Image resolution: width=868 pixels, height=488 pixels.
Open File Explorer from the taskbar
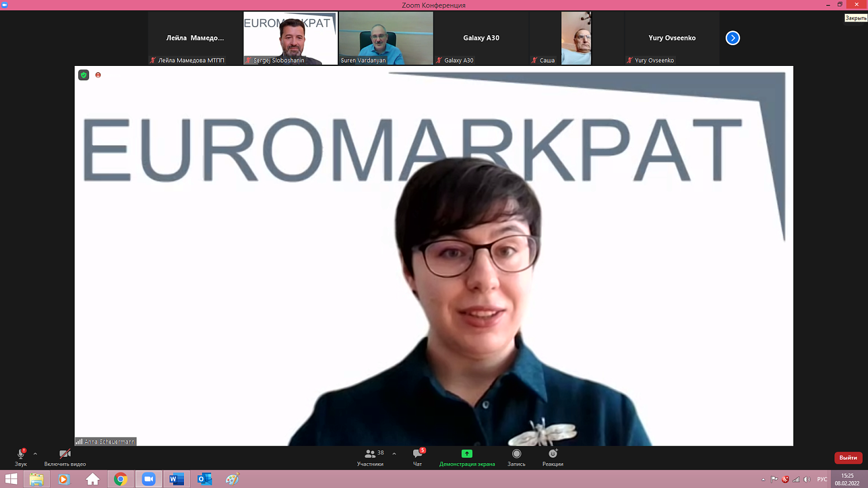pyautogui.click(x=36, y=479)
